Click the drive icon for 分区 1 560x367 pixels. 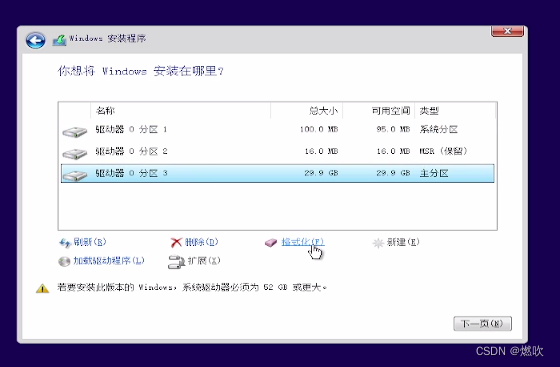pyautogui.click(x=75, y=132)
